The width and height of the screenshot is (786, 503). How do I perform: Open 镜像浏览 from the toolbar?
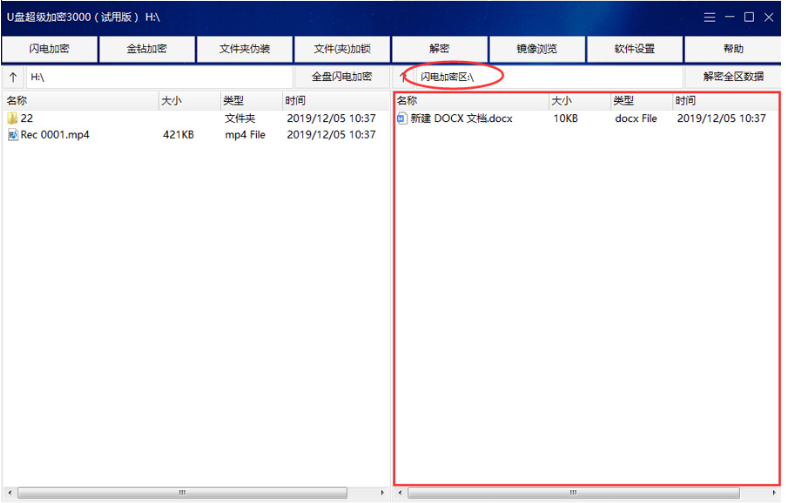point(537,49)
